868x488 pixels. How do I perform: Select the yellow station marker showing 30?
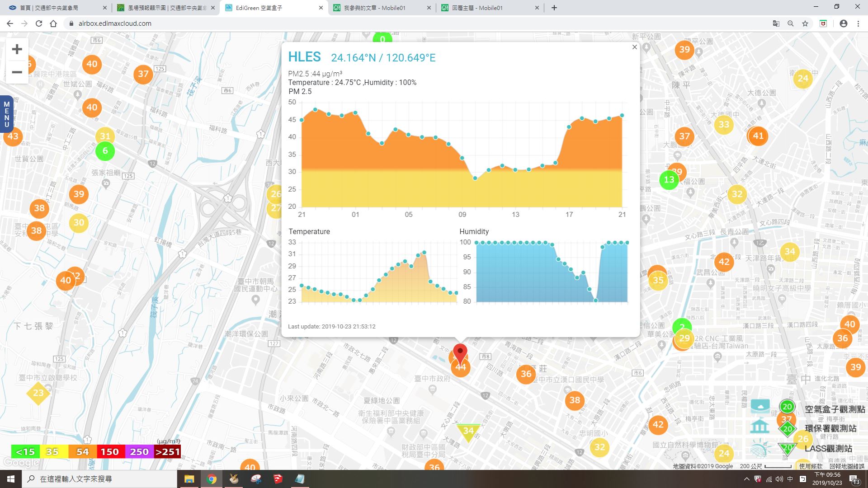click(79, 222)
